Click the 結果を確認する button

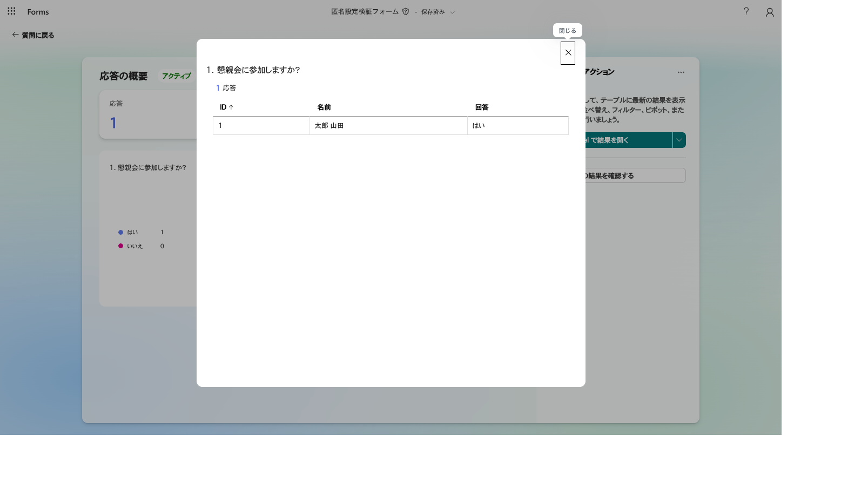(635, 175)
